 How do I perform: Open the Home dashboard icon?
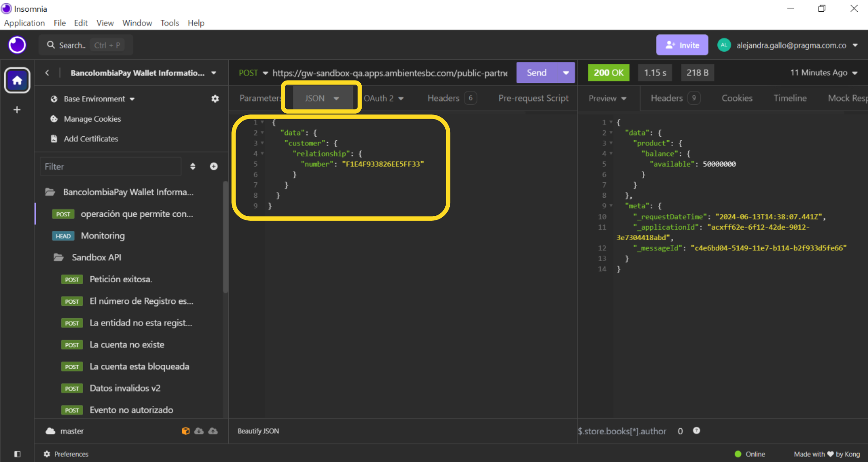17,81
